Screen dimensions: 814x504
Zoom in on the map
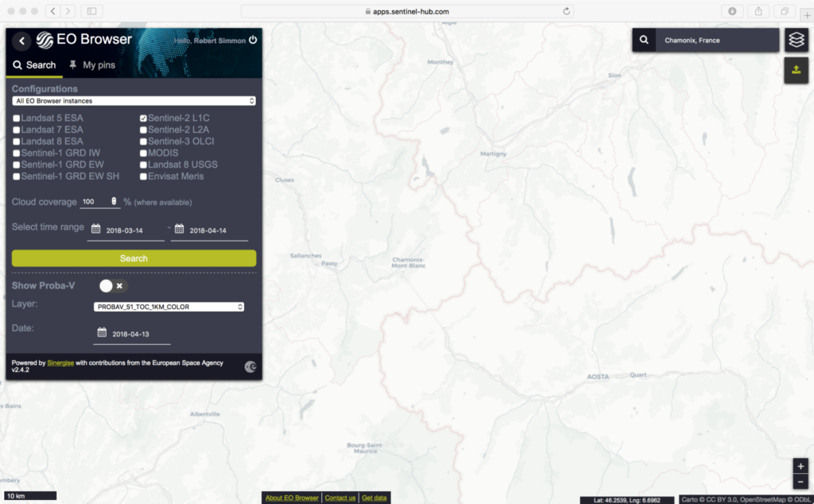click(800, 466)
